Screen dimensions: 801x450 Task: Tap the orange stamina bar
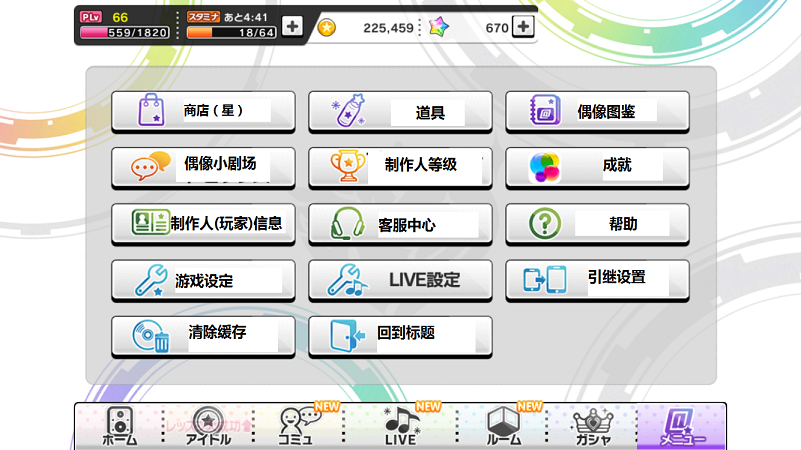click(x=231, y=33)
